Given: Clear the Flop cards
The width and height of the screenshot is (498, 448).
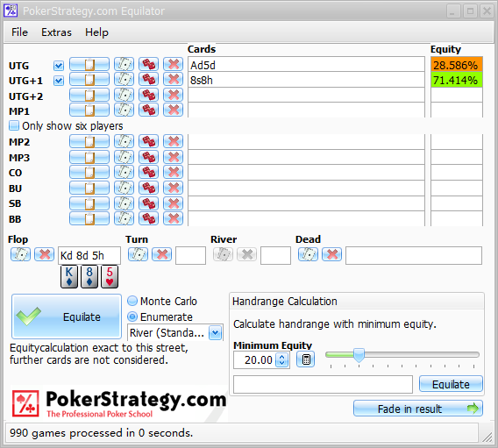Looking at the screenshot, I should click(44, 254).
